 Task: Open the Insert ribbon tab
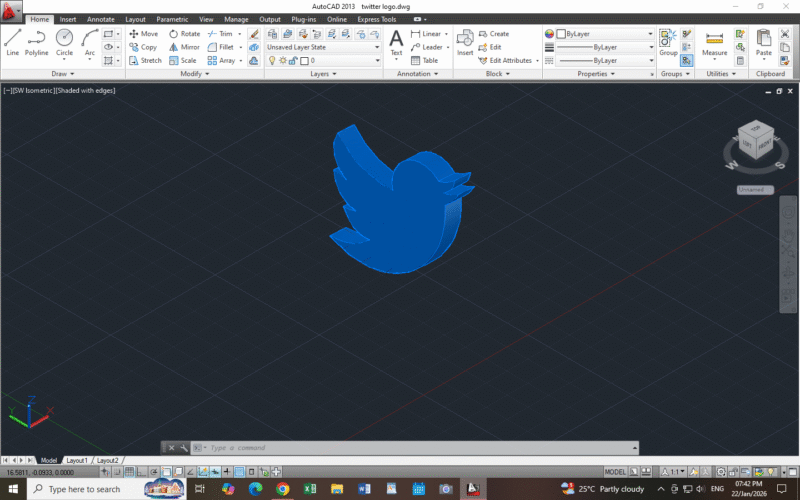[x=68, y=19]
